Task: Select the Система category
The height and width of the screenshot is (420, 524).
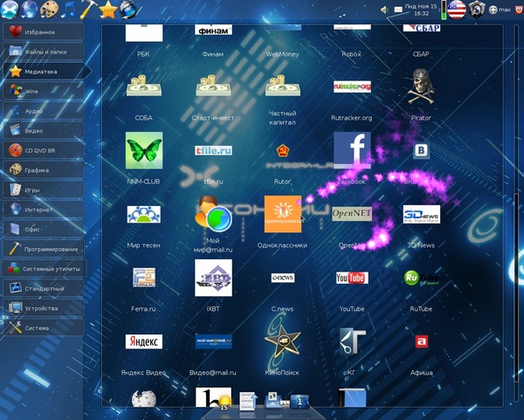Action: coord(44,327)
